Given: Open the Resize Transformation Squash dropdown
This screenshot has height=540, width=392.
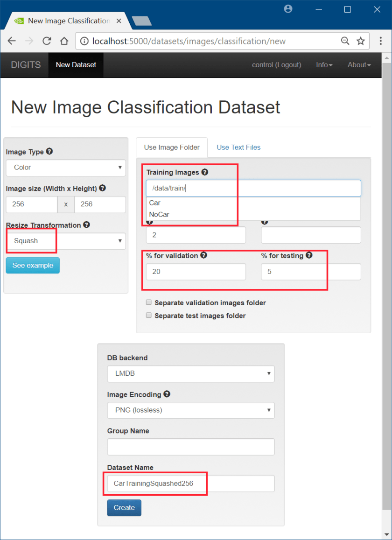Looking at the screenshot, I should click(66, 241).
